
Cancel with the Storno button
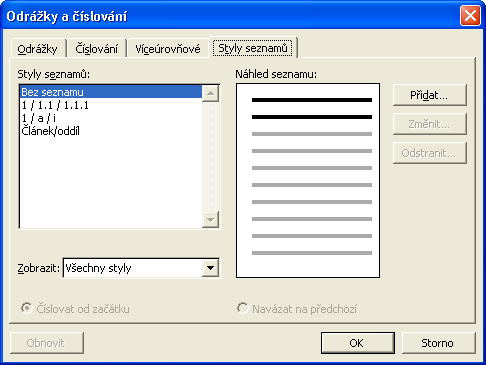click(438, 343)
